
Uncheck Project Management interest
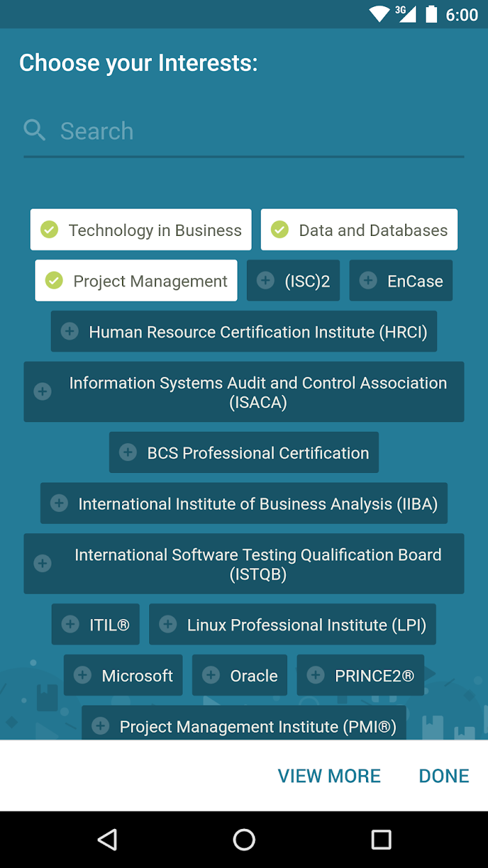coord(136,280)
